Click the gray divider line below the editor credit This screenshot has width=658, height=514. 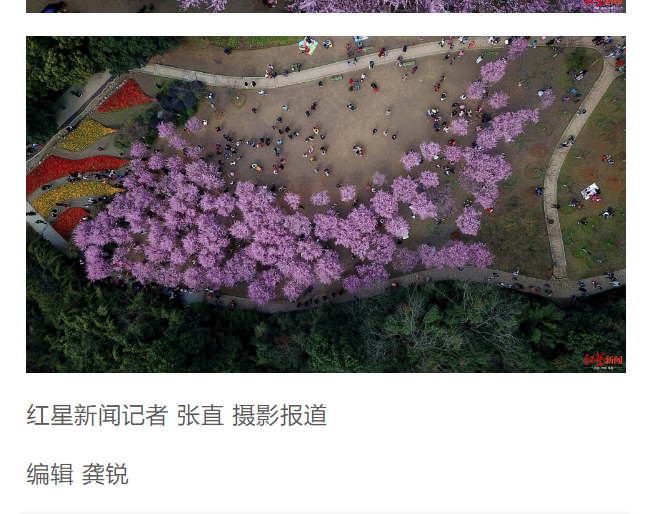326,513
